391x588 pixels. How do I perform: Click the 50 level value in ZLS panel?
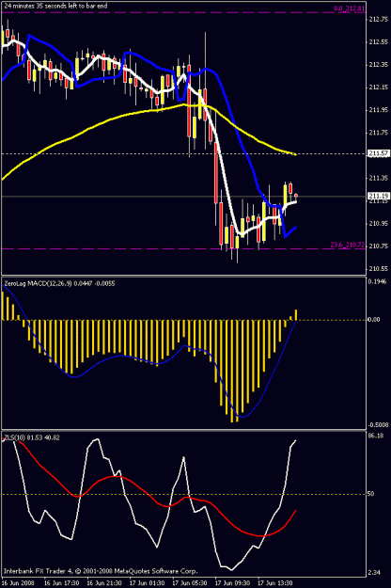[370, 494]
